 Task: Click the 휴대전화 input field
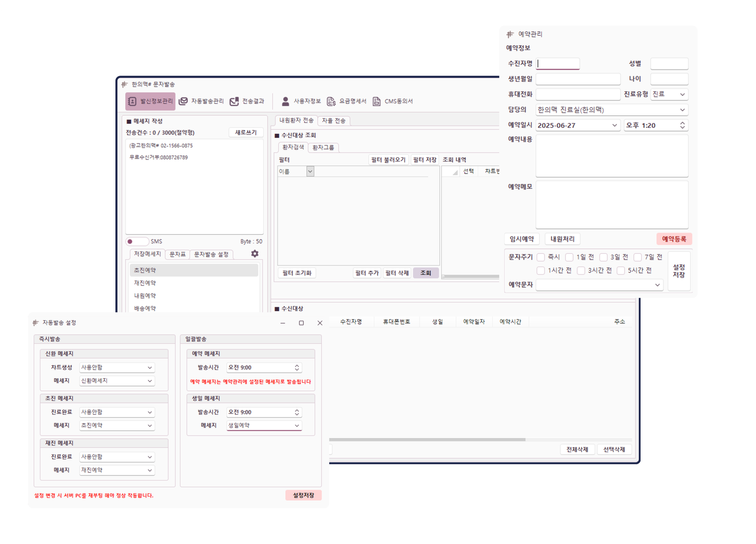(x=578, y=94)
